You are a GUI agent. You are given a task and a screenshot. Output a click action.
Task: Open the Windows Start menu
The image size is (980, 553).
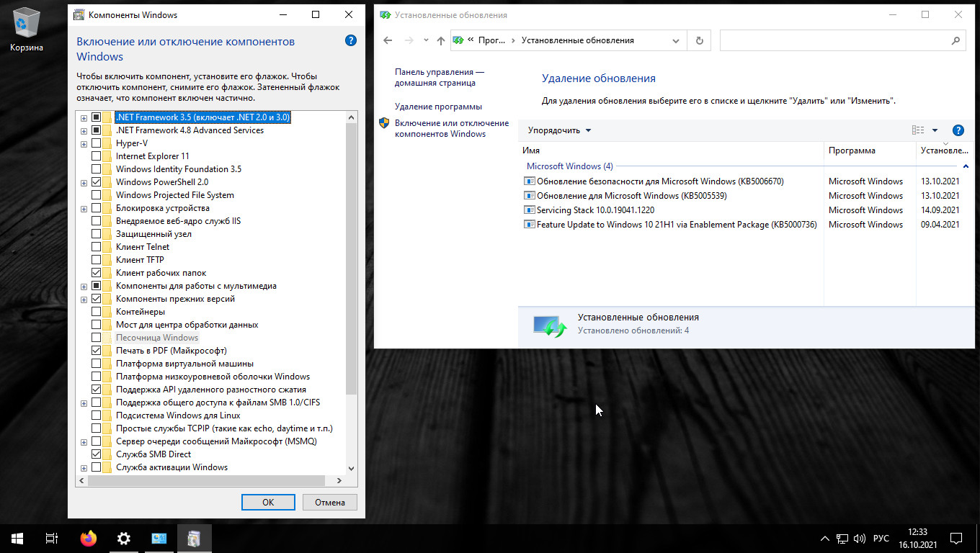point(17,539)
